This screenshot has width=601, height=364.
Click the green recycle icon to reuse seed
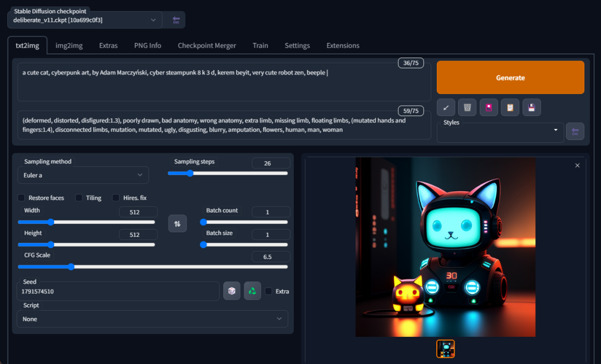(252, 291)
